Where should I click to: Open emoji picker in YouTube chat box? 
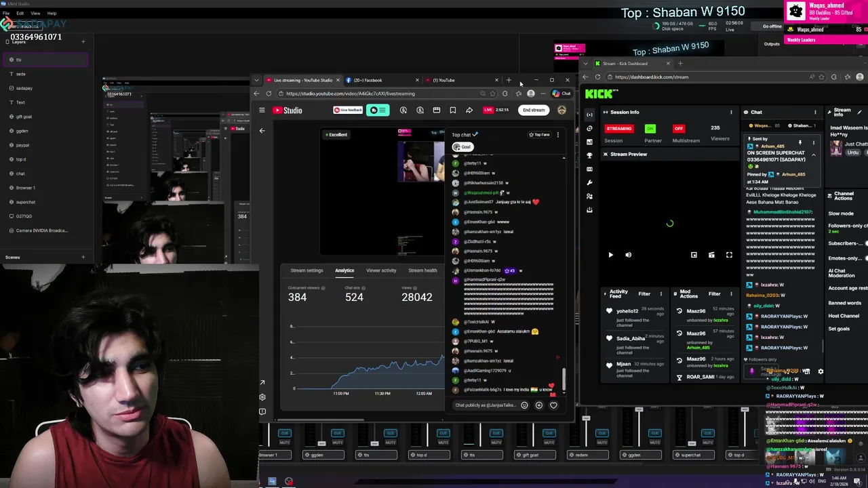click(524, 405)
